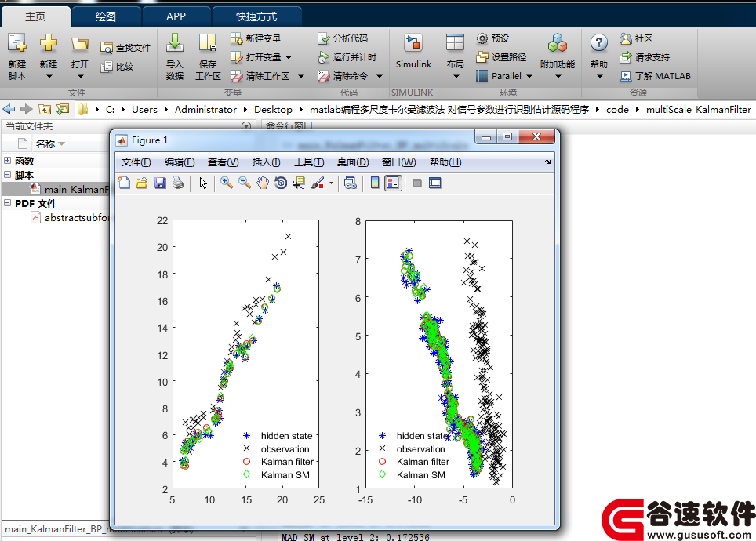
Task: Switch to the 主页 ribbon tab
Action: pyautogui.click(x=35, y=17)
